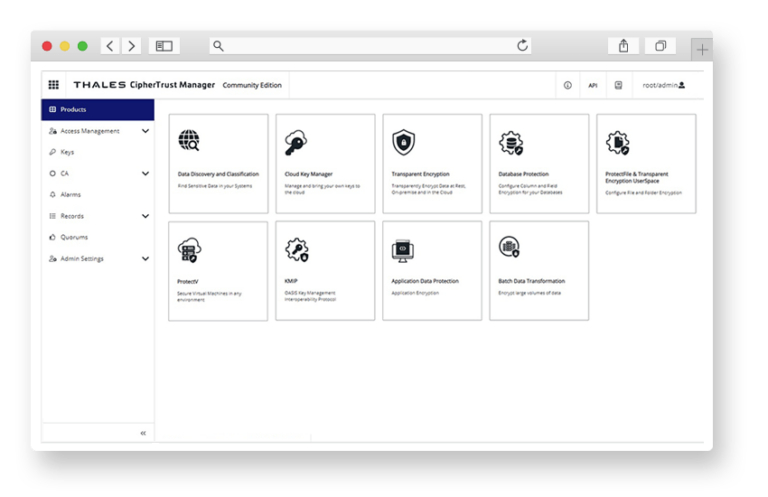Open Admin Settings in sidebar
Screen dimensions: 768x497
(x=82, y=259)
